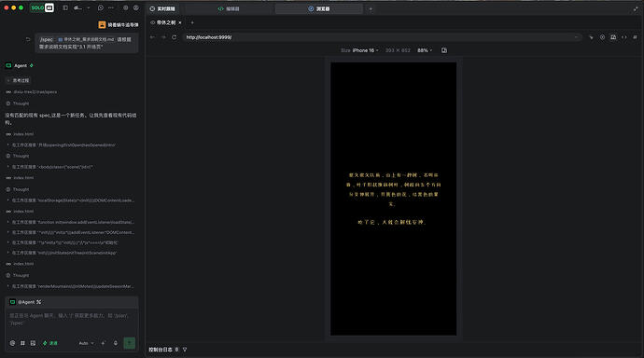Viewport: 644px width, 358px height.
Task: Open the Auto model selector dropdown
Action: click(86, 343)
